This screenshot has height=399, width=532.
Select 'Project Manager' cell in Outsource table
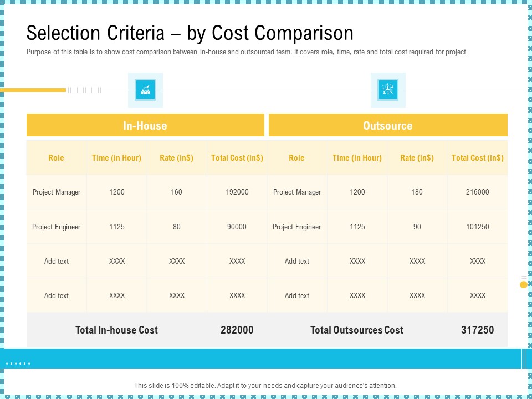[297, 192]
